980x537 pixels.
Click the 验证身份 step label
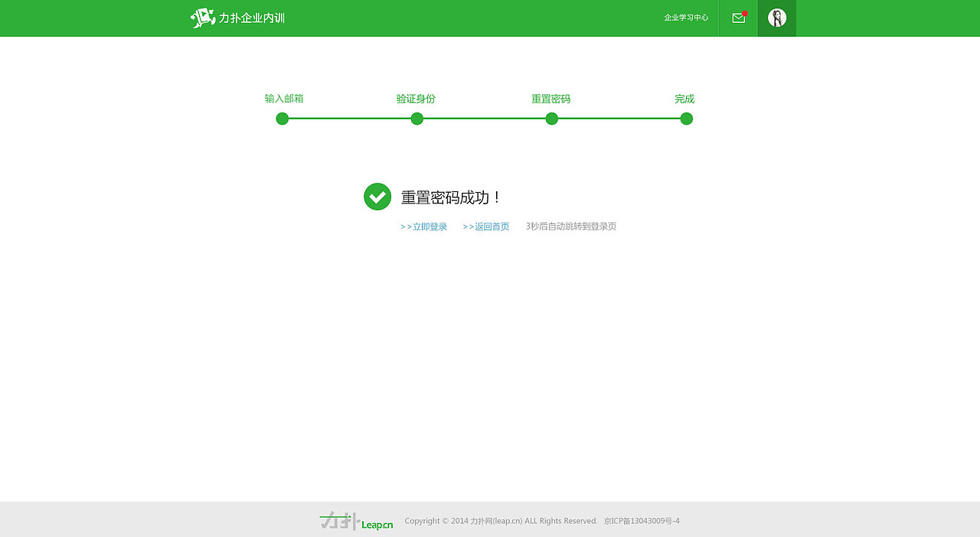(x=416, y=99)
